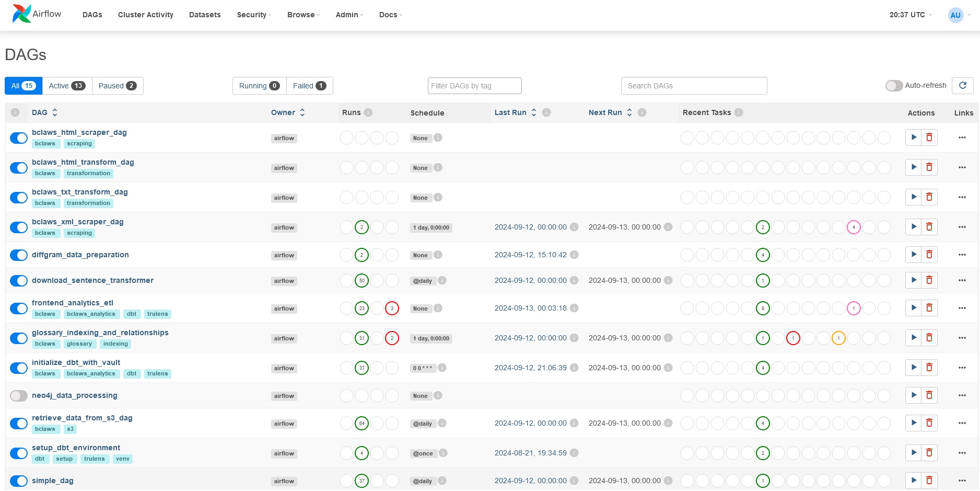
Task: Sort by the Last Run column
Action: (x=516, y=112)
